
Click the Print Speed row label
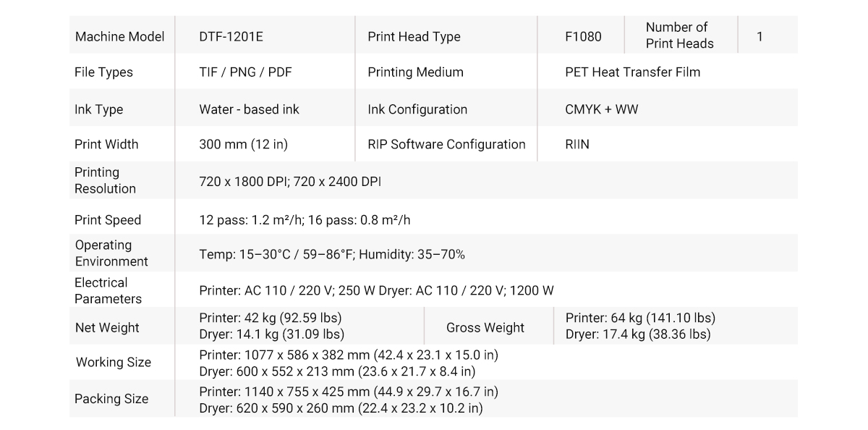[x=108, y=220]
